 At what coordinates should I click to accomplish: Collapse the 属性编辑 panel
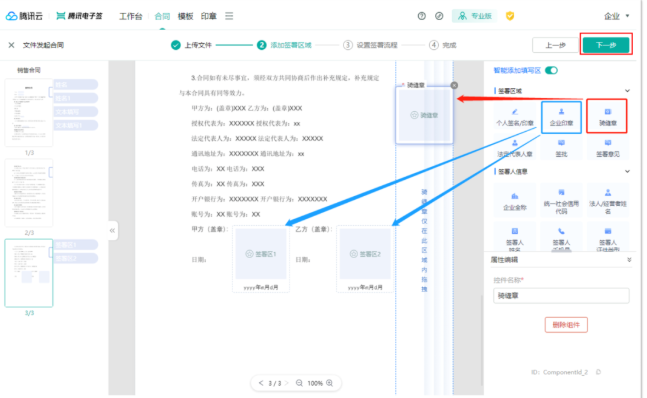[x=629, y=260]
